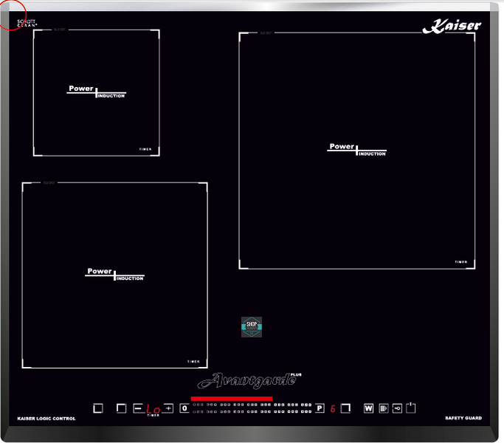Tap the timer plus key
The width and height of the screenshot is (504, 443).
[x=168, y=408]
